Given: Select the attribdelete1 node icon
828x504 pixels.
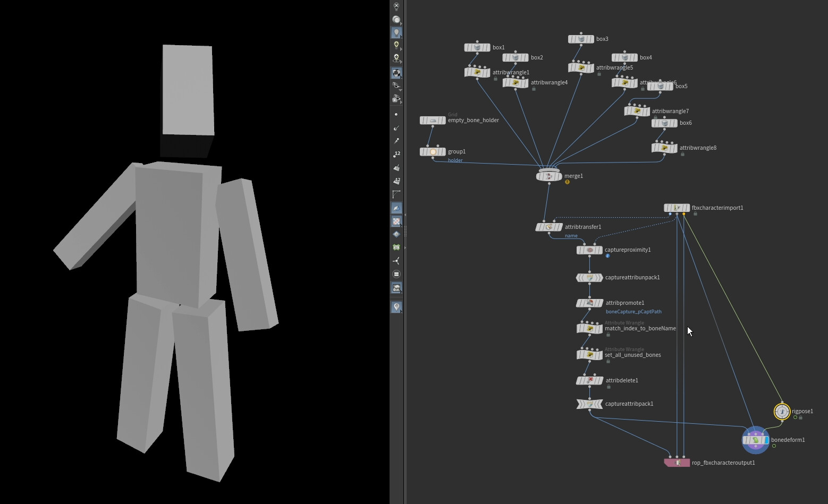Looking at the screenshot, I should point(589,380).
